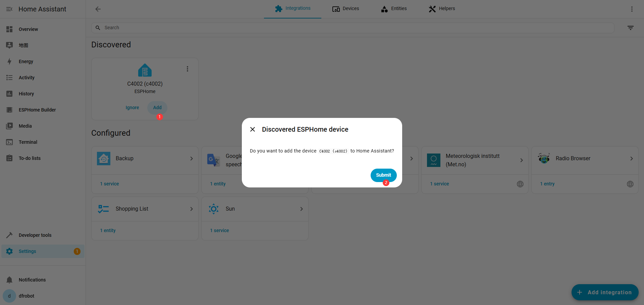
Task: Switch to the Devices tab
Action: pyautogui.click(x=345, y=9)
